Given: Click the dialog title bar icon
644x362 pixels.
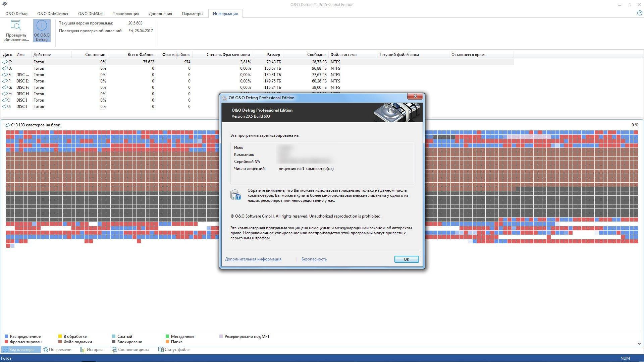Looking at the screenshot, I should point(224,98).
